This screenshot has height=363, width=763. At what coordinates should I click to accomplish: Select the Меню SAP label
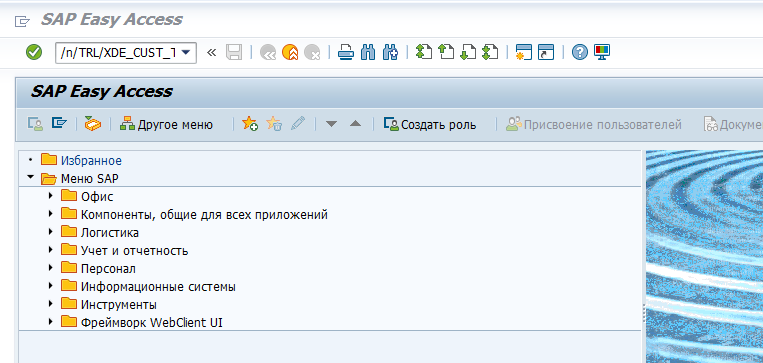tap(90, 179)
